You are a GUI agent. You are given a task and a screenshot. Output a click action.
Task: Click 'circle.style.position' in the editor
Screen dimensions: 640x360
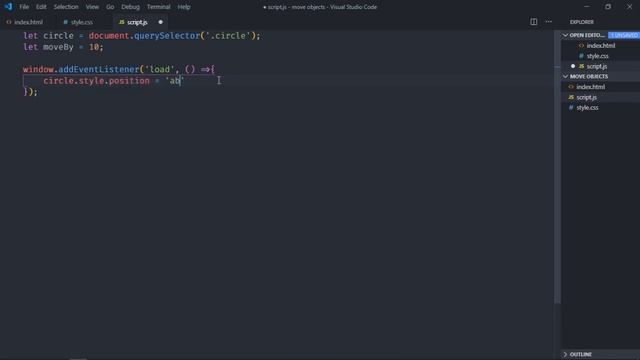coord(96,81)
